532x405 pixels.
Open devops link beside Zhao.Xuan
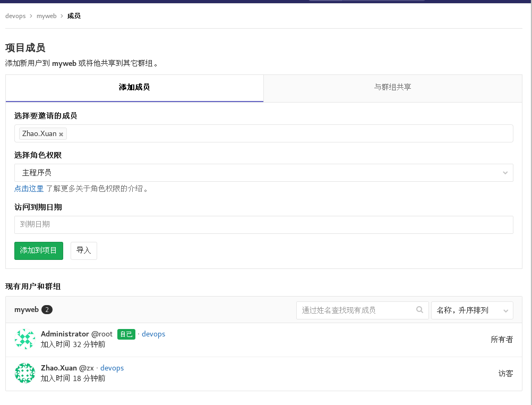click(112, 368)
